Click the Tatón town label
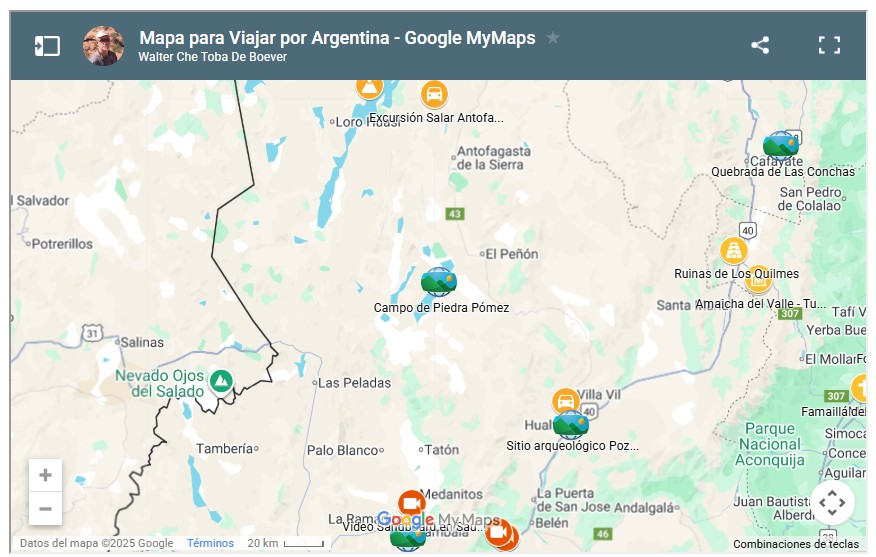Screen dimensions: 876x557 click(442, 450)
